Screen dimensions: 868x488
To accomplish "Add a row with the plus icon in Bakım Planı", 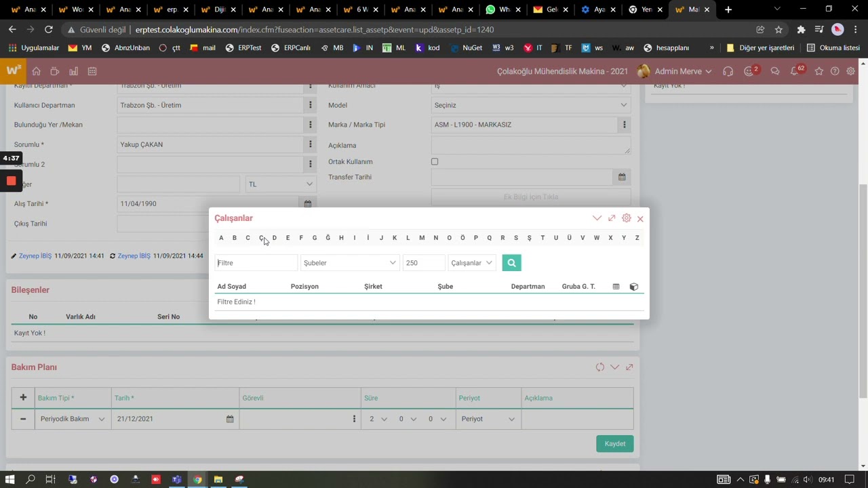I will pos(23,398).
